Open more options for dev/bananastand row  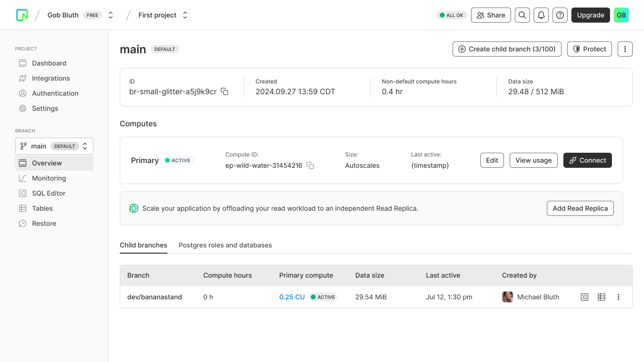[x=619, y=297]
